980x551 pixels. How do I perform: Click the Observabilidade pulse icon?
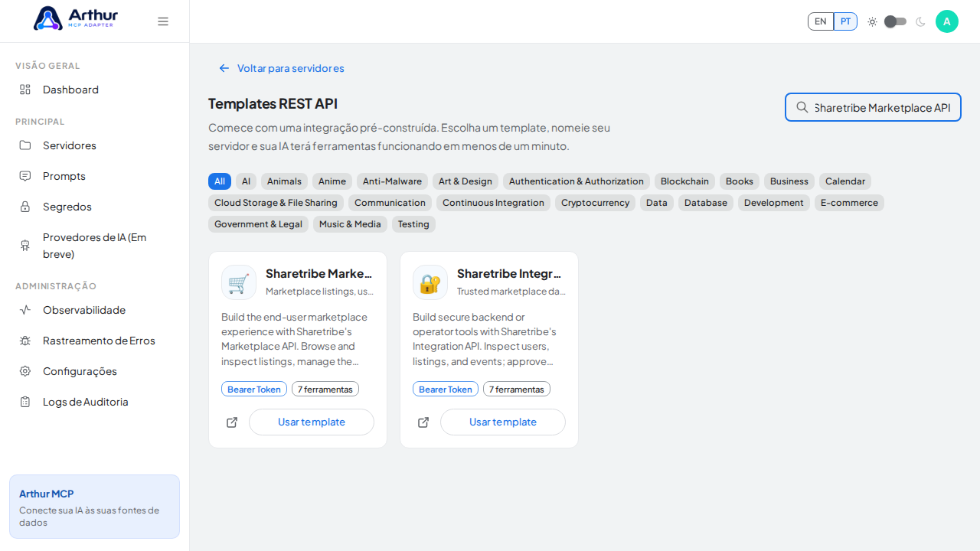(25, 310)
